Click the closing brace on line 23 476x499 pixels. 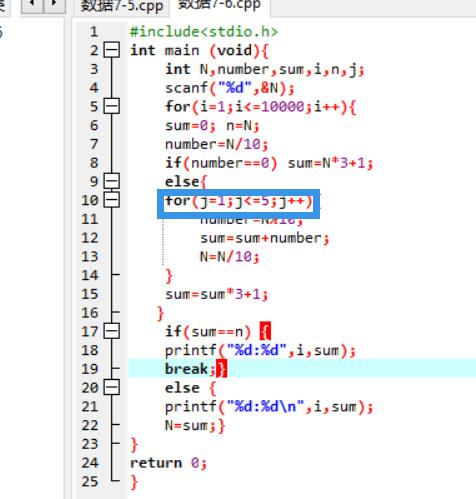click(x=134, y=444)
